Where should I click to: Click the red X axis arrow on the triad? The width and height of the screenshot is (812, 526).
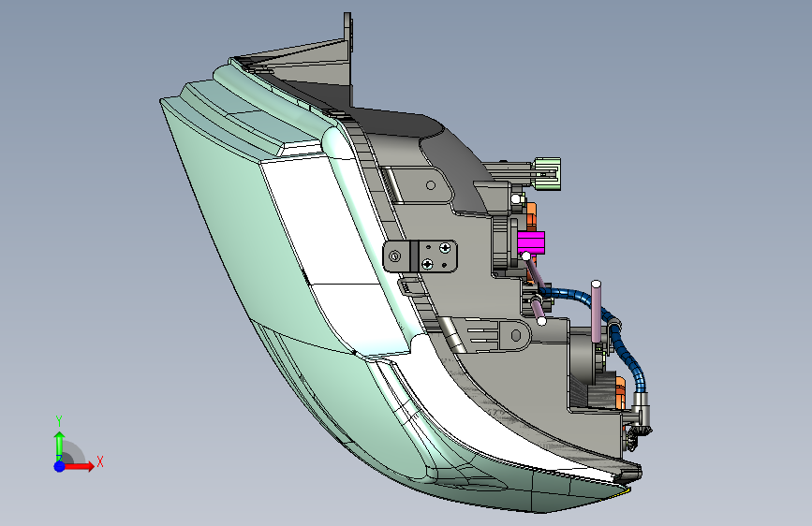pos(79,466)
